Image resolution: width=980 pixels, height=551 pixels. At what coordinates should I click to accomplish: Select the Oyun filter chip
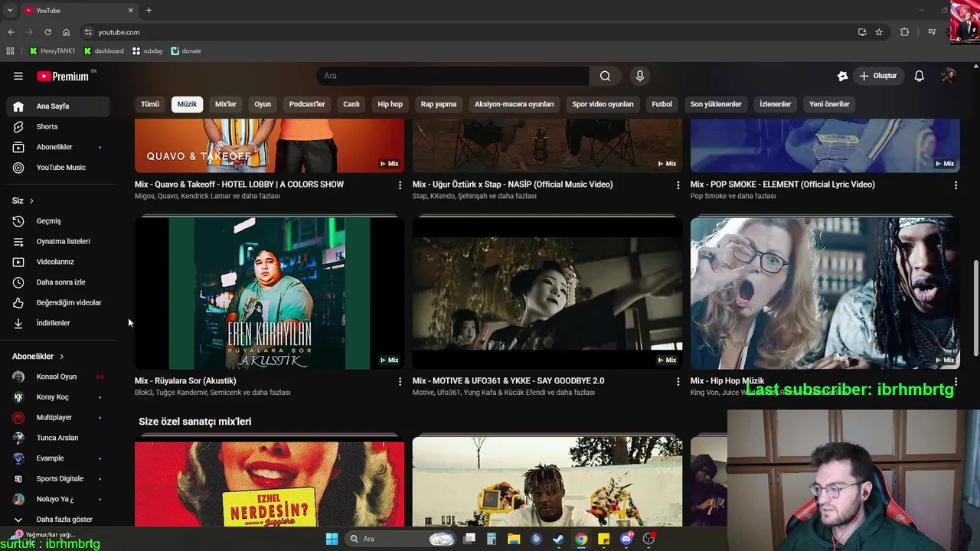click(x=263, y=104)
